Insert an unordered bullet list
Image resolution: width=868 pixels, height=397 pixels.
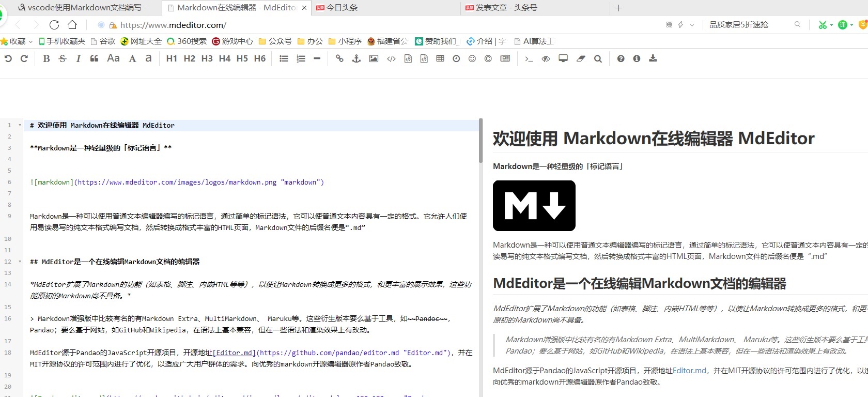coord(284,59)
